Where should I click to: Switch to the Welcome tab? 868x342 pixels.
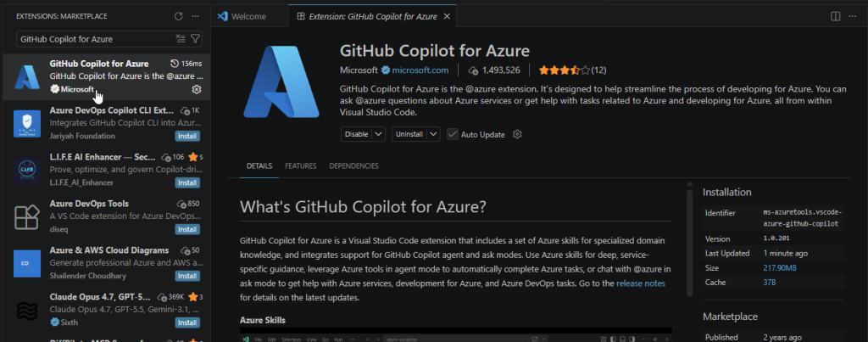coord(250,16)
